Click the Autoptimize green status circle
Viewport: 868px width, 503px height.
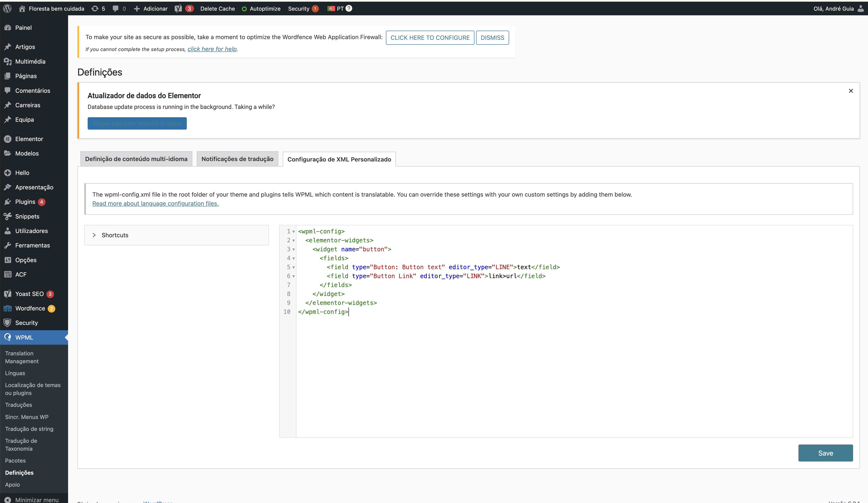pyautogui.click(x=244, y=9)
